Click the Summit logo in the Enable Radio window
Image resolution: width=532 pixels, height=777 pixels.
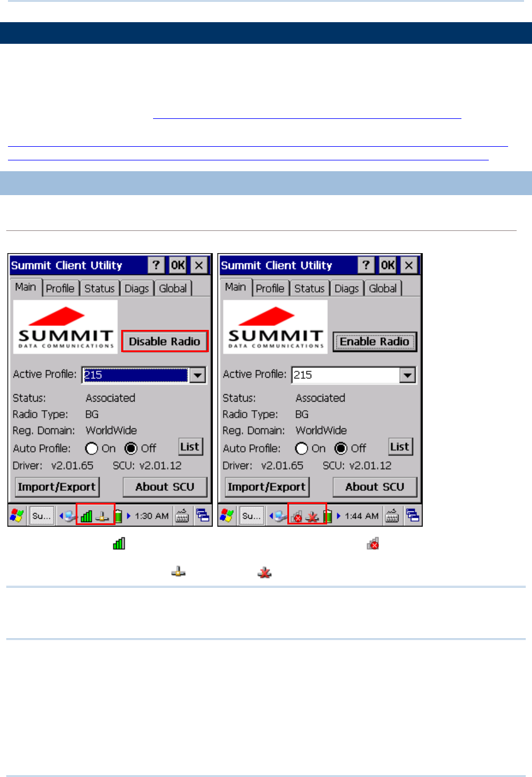[275, 327]
